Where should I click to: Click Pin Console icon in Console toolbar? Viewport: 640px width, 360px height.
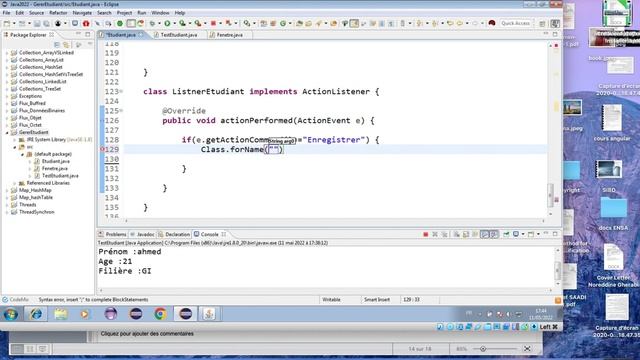[x=506, y=234]
